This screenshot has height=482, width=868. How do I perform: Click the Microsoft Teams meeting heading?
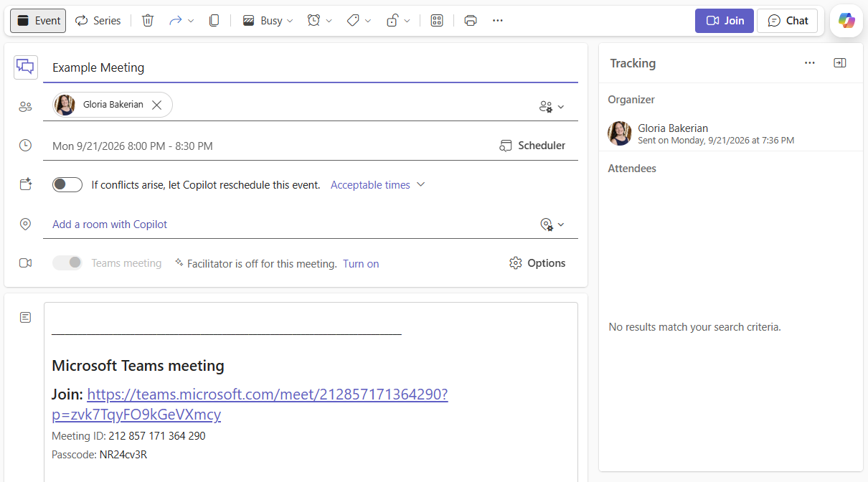click(138, 366)
